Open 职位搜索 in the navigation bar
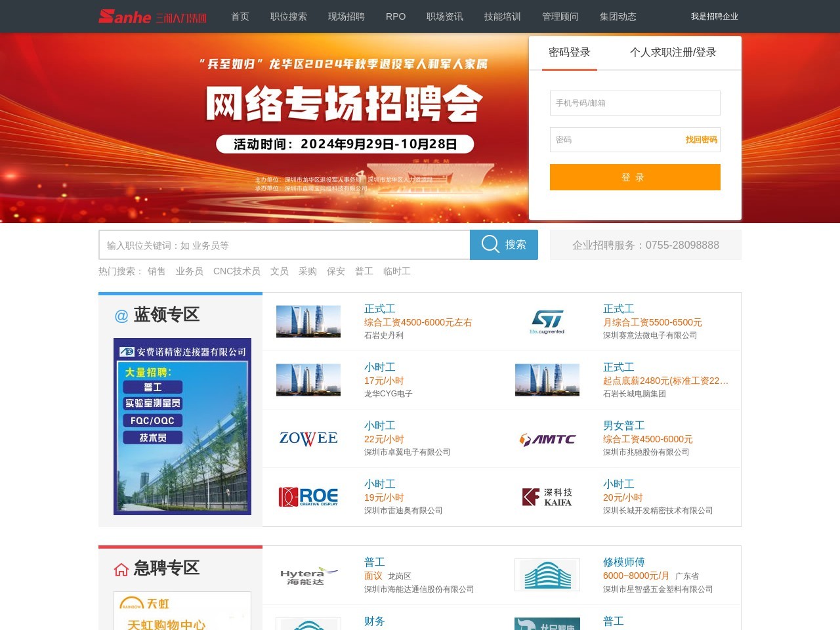This screenshot has height=630, width=840. (288, 16)
